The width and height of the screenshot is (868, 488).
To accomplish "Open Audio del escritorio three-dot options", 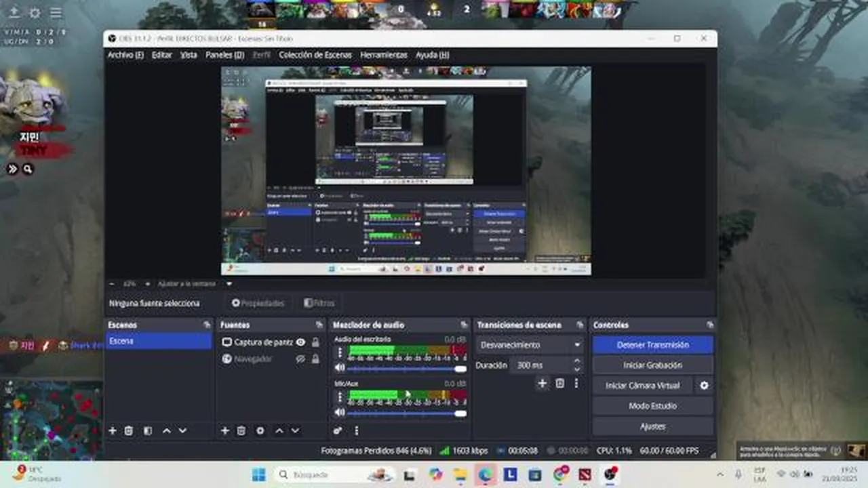I will coord(340,352).
